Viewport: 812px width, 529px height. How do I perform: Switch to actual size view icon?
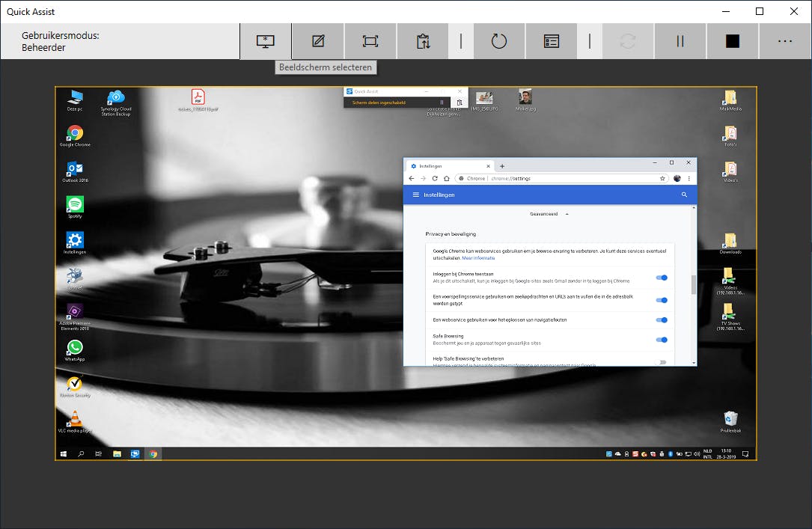coord(370,42)
